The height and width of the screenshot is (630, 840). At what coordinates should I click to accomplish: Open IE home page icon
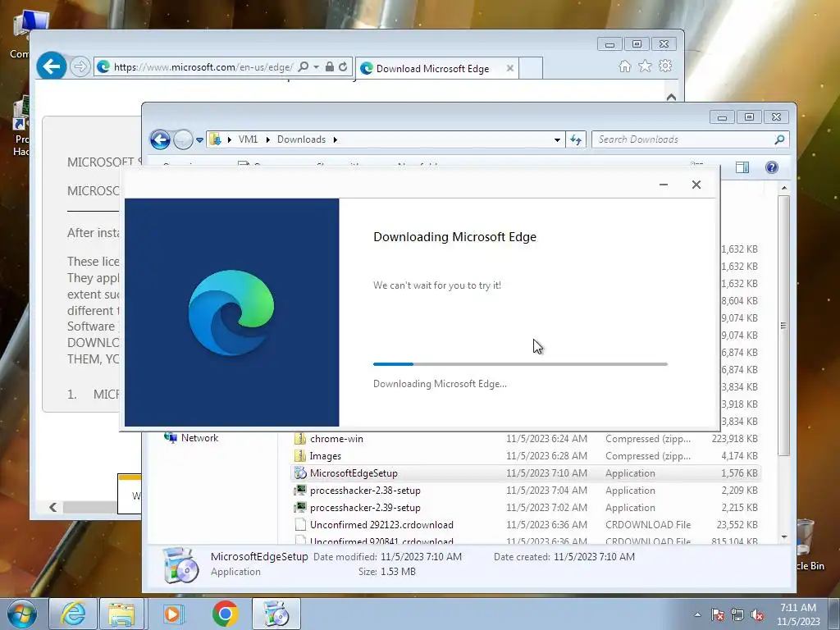click(x=624, y=66)
